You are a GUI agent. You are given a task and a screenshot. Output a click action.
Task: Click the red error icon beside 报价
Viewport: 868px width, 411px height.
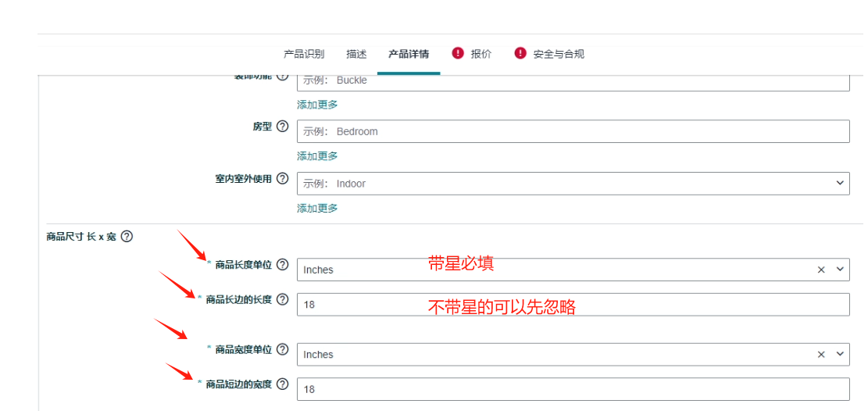coord(457,53)
